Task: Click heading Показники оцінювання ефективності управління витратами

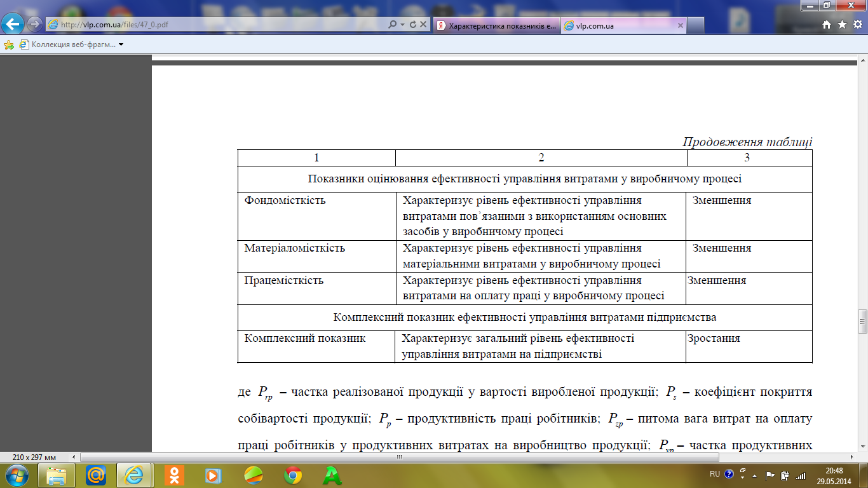Action: (x=525, y=179)
